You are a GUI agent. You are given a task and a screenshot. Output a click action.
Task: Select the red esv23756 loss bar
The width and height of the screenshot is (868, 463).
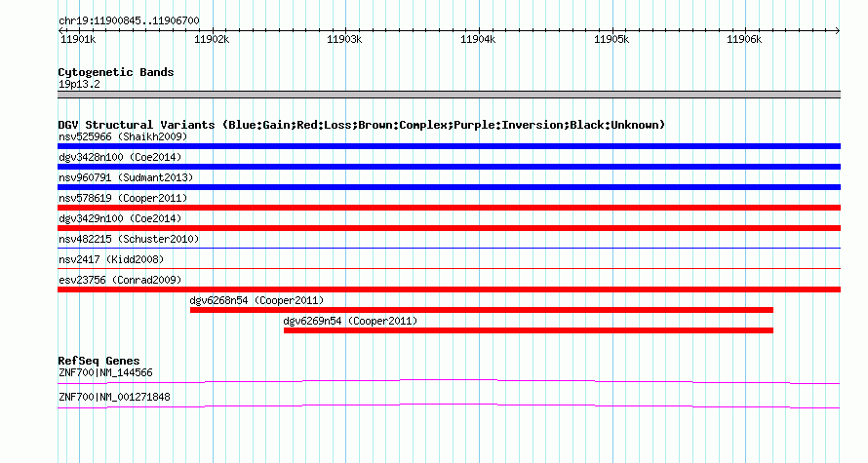tap(449, 289)
